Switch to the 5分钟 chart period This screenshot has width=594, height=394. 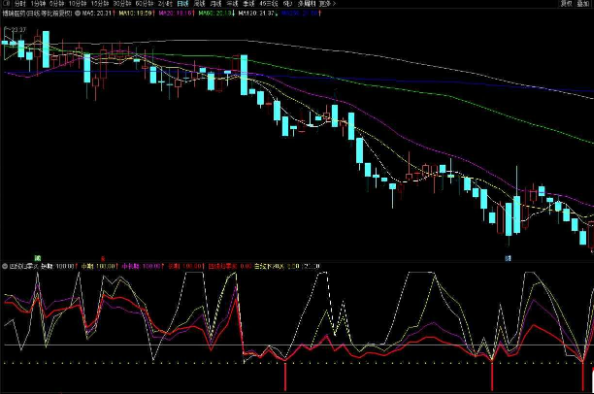tap(56, 4)
